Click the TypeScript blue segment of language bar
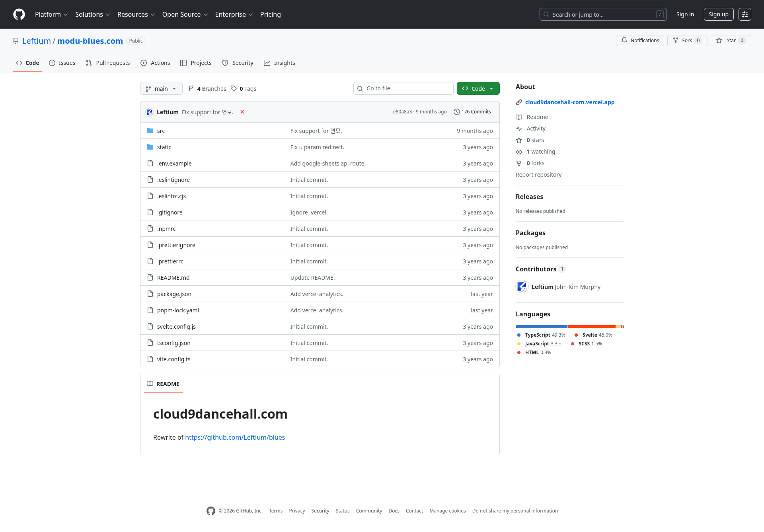This screenshot has width=764, height=532. pyautogui.click(x=542, y=327)
